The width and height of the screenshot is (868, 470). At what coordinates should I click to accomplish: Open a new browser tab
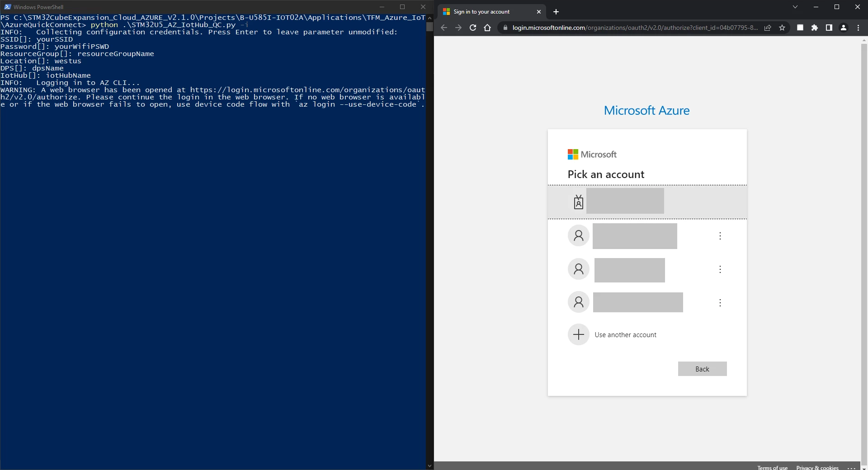(x=556, y=12)
